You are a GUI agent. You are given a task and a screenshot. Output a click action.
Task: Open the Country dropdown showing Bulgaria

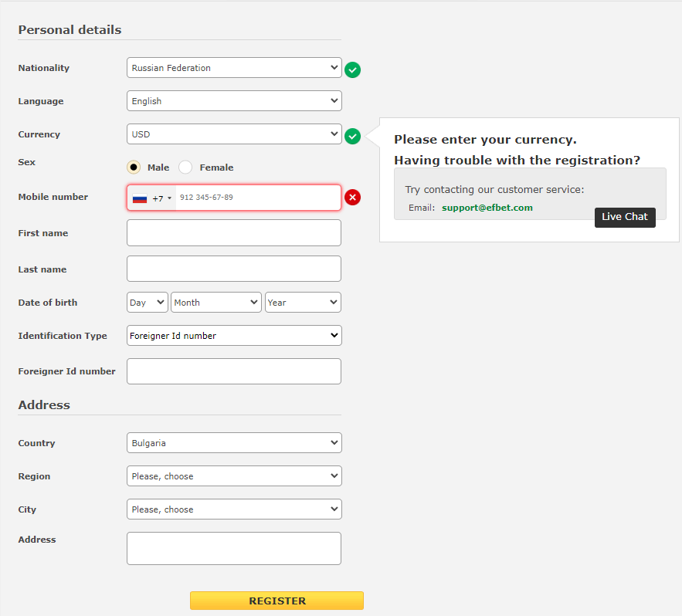coord(234,443)
